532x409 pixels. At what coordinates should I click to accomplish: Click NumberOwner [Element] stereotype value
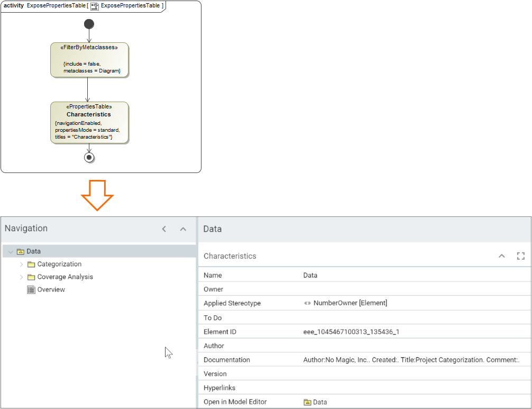point(350,303)
